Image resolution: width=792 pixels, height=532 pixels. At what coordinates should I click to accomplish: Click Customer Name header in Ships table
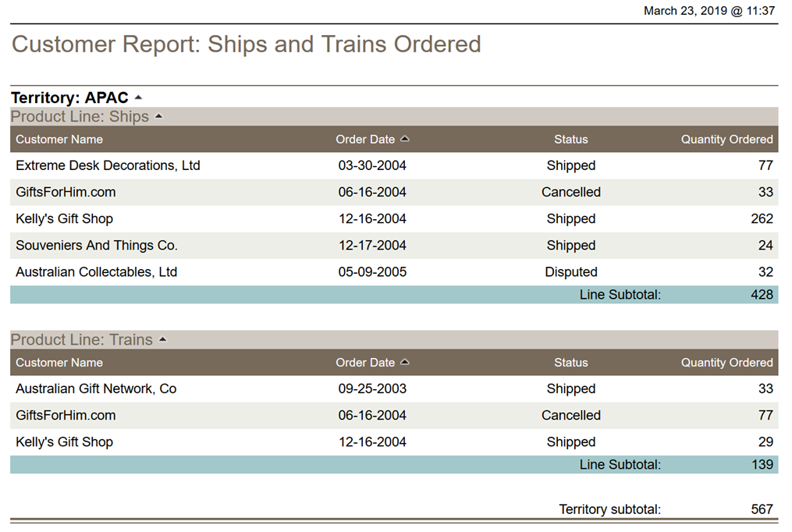click(x=59, y=140)
